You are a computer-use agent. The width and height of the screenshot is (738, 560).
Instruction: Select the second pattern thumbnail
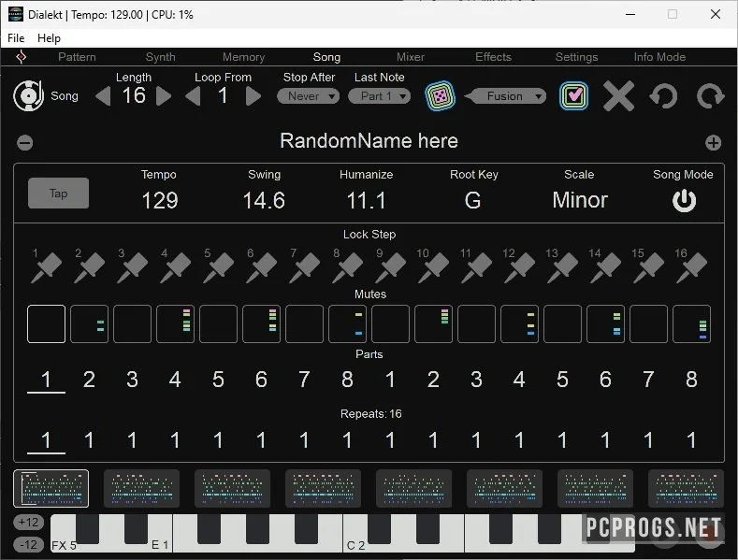click(141, 488)
